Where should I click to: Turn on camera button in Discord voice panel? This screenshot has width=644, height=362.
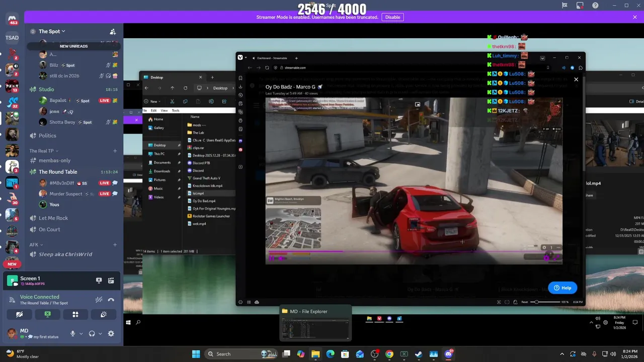(19, 314)
